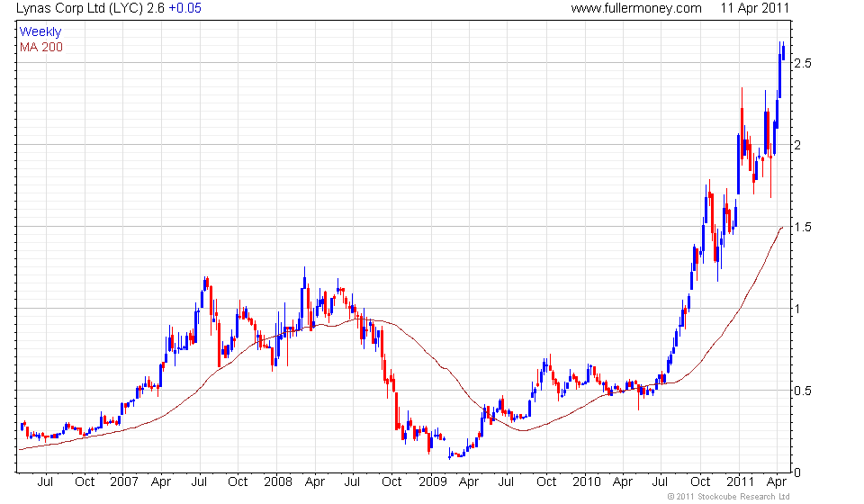Click the 1.5 price axis label
The width and height of the screenshot is (864, 504).
click(x=803, y=227)
